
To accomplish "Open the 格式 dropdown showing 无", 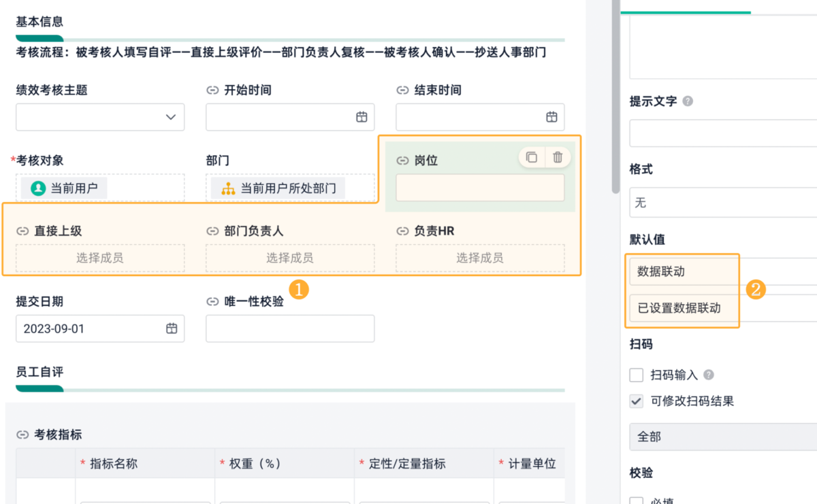I will click(x=723, y=203).
